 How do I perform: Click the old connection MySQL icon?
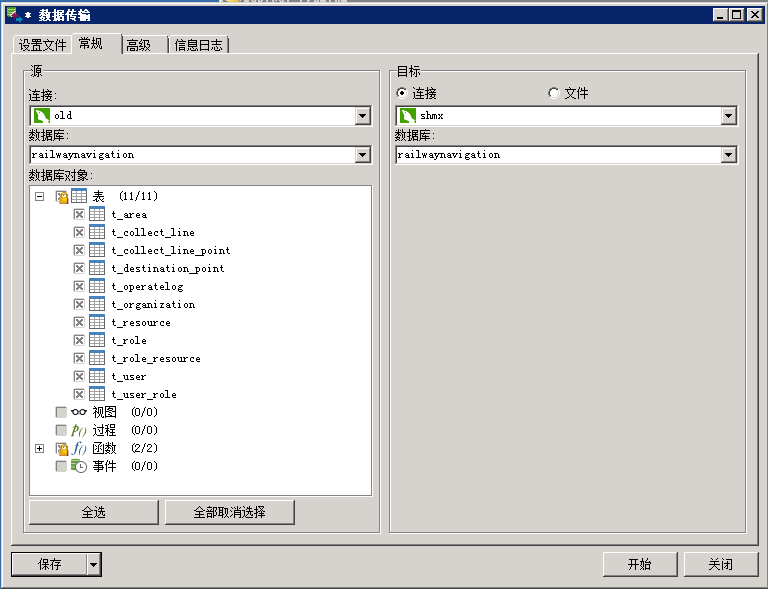(41, 116)
